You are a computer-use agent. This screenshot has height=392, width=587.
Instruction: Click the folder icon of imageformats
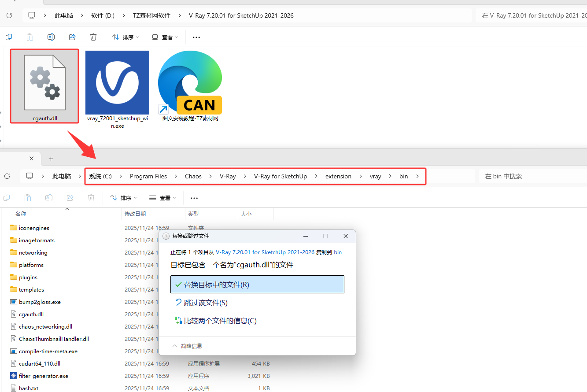tap(13, 240)
